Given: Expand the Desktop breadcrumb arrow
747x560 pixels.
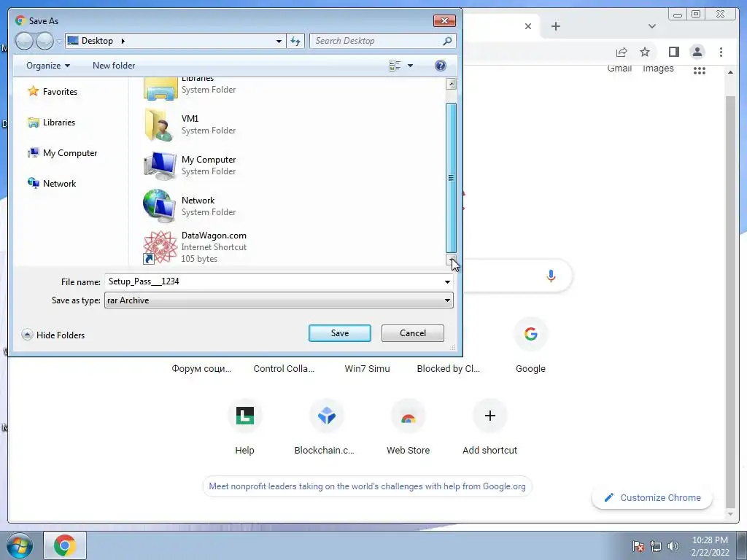Looking at the screenshot, I should [x=123, y=41].
